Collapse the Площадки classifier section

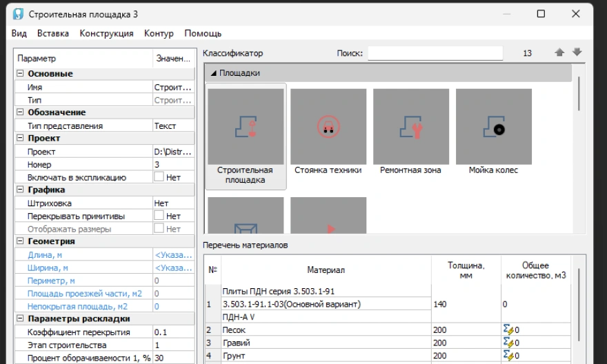click(214, 73)
